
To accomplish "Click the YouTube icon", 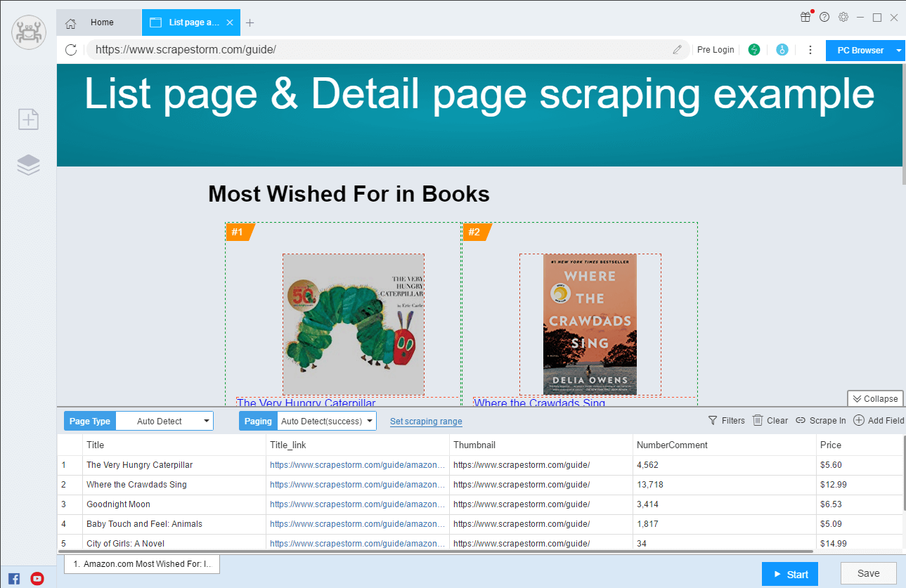I will coord(37,579).
